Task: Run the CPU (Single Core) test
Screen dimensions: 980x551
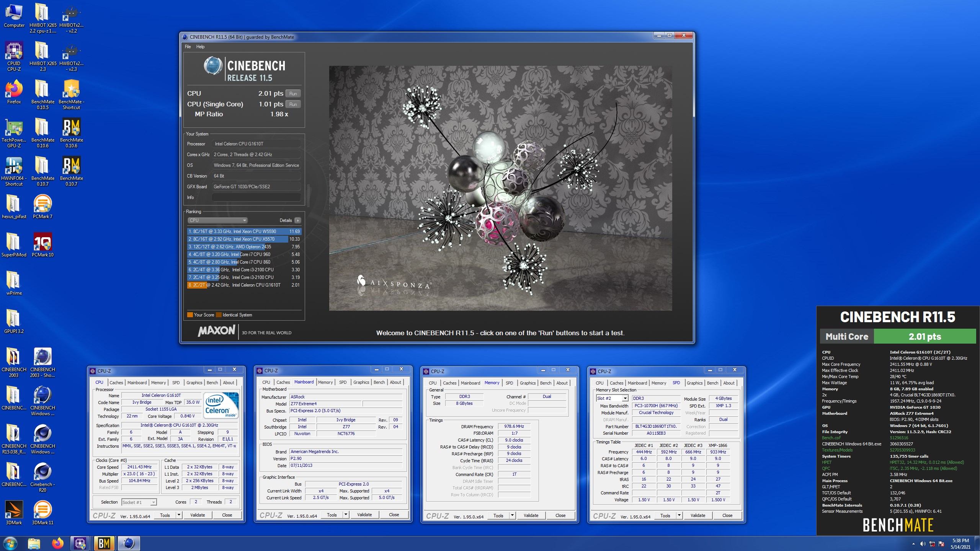Action: click(x=293, y=104)
